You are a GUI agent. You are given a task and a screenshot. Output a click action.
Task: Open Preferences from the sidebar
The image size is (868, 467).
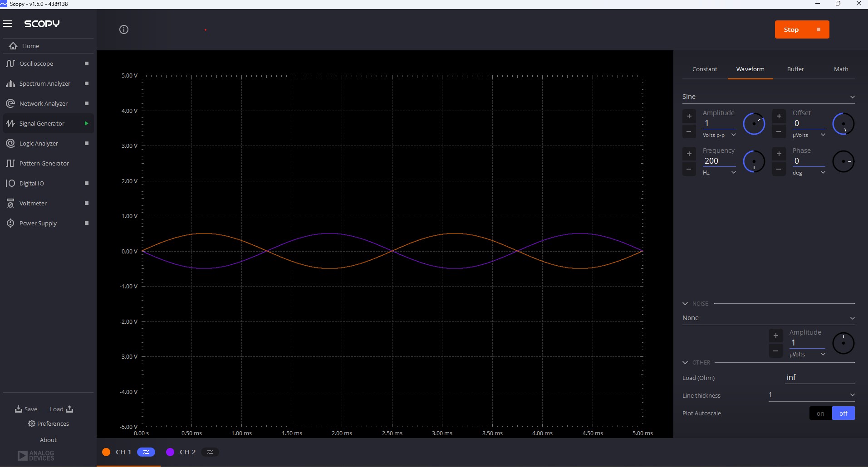click(49, 423)
